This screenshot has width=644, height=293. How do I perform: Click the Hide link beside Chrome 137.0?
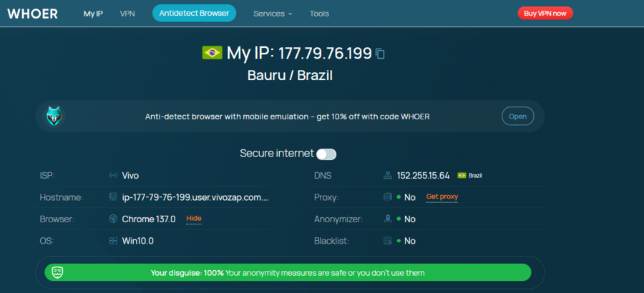click(x=194, y=219)
